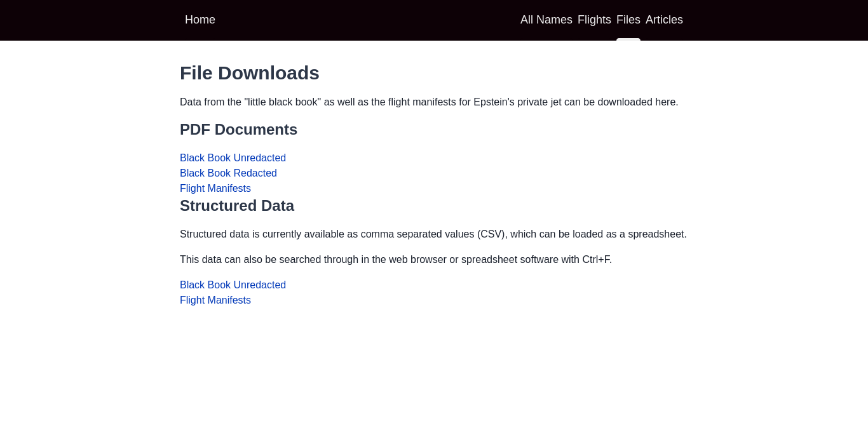The image size is (868, 423).
Task: Open Flight Manifests CSV under Structured Data
Action: click(x=215, y=300)
